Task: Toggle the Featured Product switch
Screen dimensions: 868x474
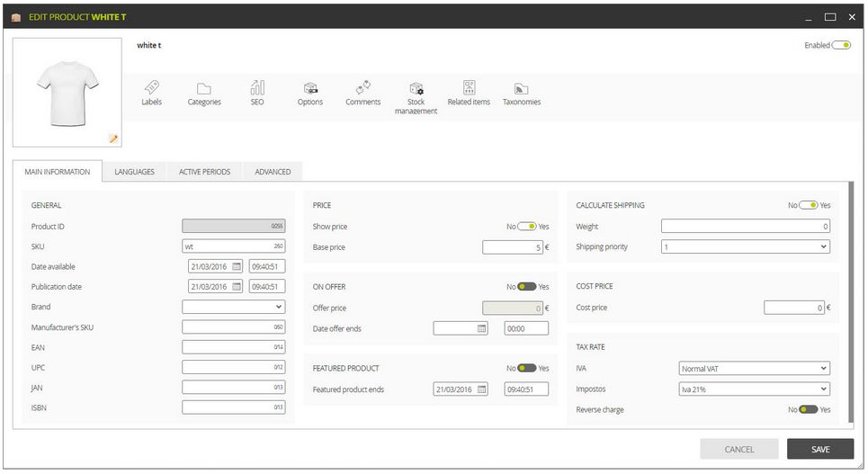Action: (x=526, y=368)
